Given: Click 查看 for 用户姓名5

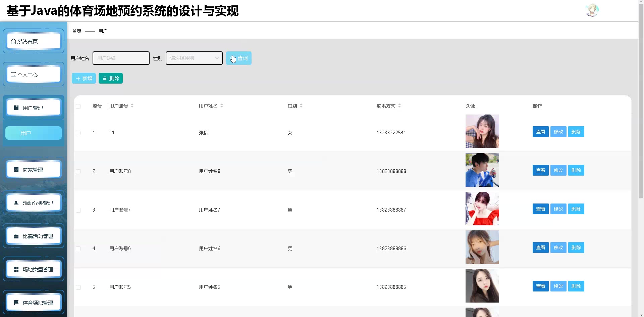Looking at the screenshot, I should pyautogui.click(x=541, y=286).
